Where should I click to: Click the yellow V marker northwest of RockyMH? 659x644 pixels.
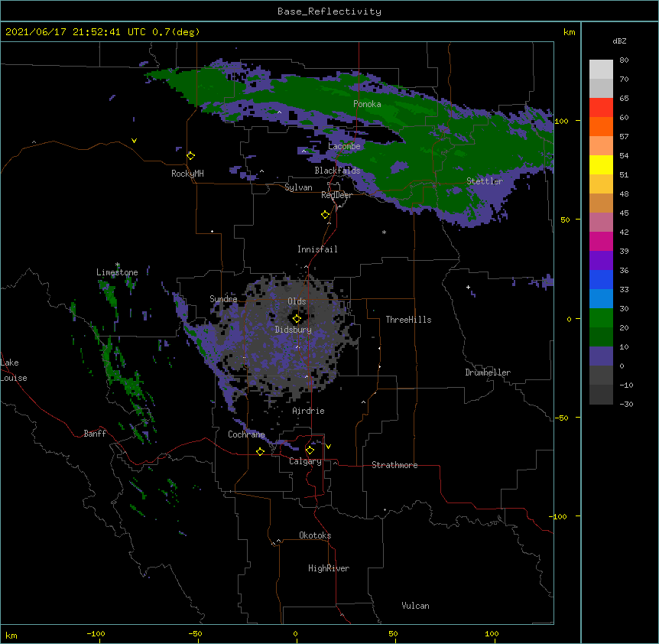134,141
